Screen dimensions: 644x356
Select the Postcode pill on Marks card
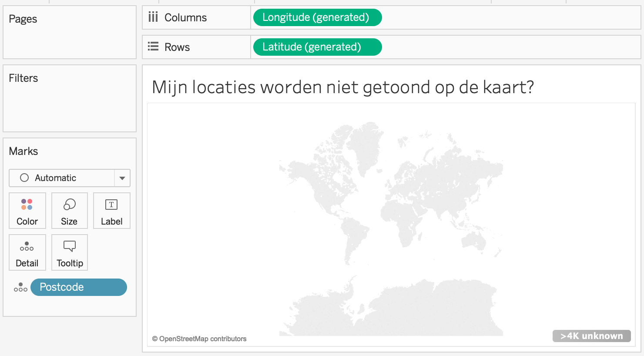coord(78,287)
